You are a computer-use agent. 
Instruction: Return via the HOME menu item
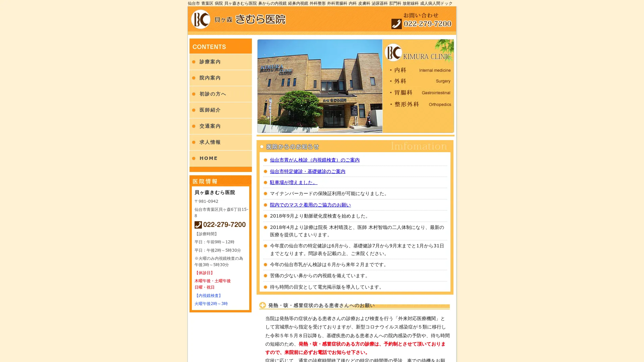(x=220, y=158)
